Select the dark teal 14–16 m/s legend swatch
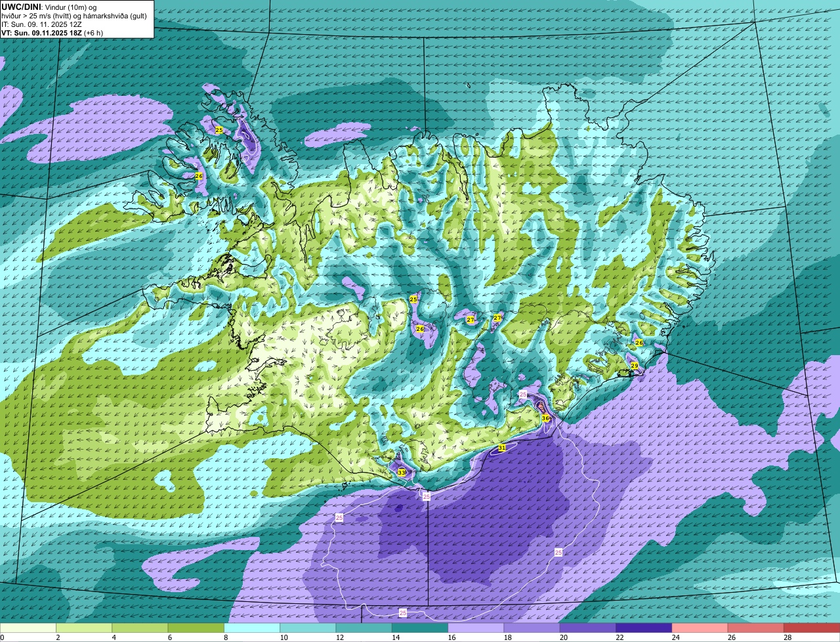The width and height of the screenshot is (840, 642). pyautogui.click(x=420, y=628)
